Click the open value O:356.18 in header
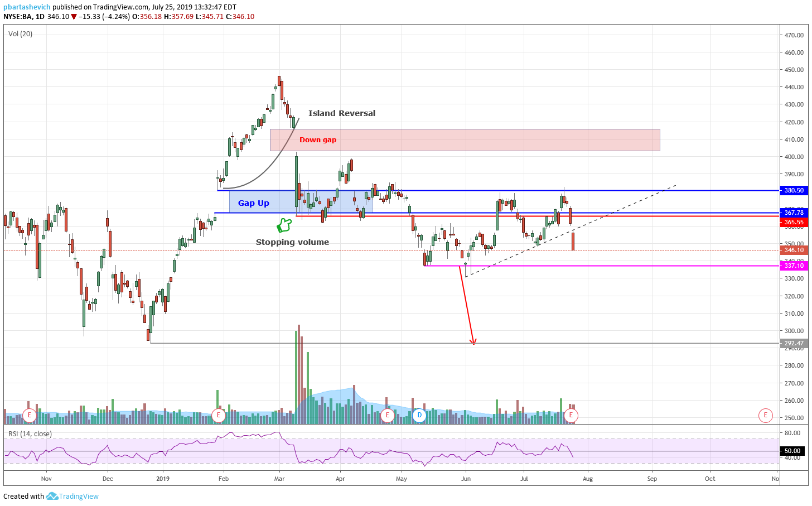This screenshot has height=506, width=812. (x=147, y=17)
